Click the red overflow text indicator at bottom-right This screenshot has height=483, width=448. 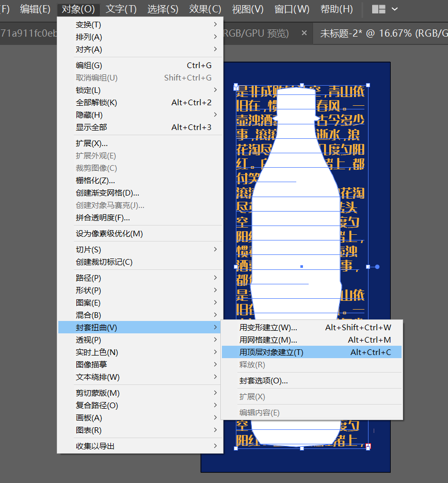coord(368,446)
